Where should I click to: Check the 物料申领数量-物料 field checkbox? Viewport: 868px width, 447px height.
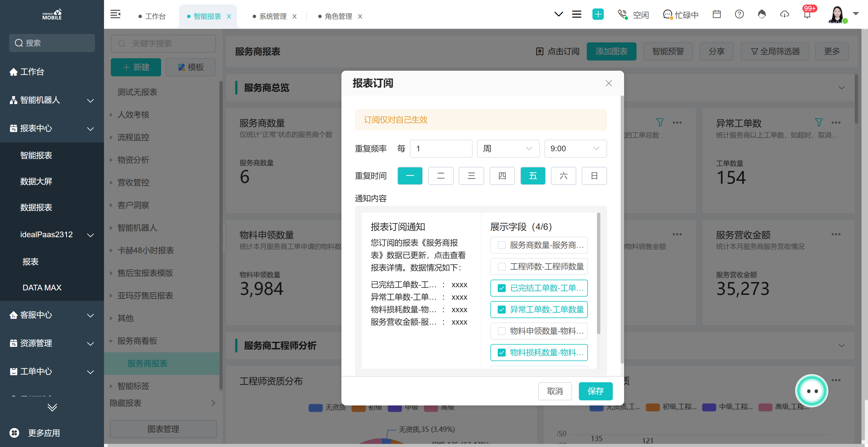pos(501,331)
